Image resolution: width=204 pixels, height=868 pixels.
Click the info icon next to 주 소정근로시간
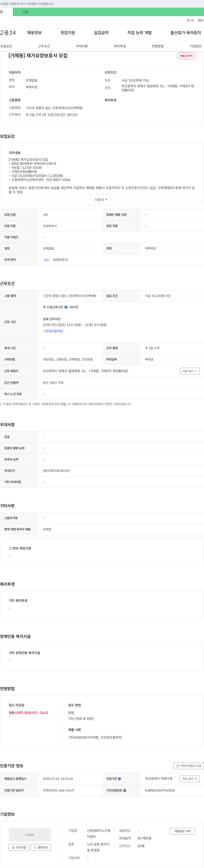click(66, 307)
